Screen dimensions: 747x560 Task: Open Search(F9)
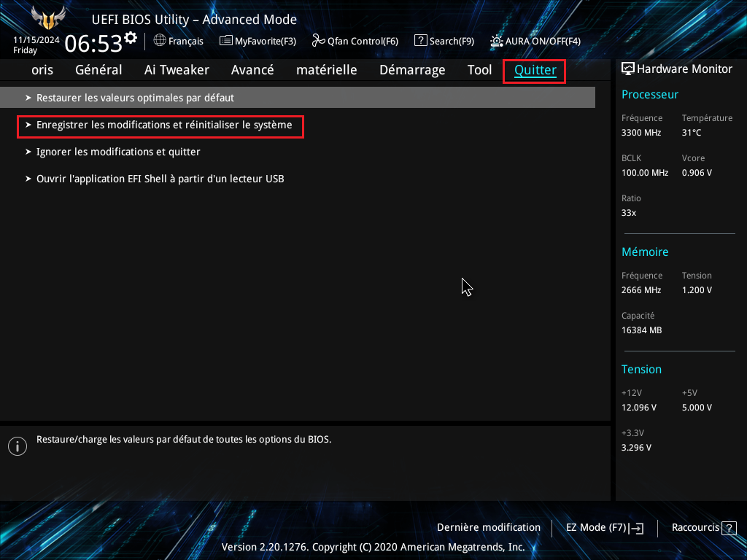tap(444, 41)
